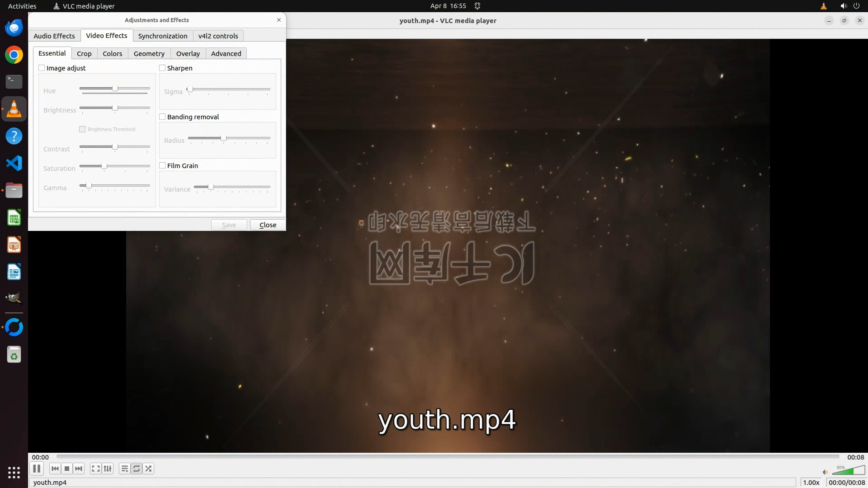Enable the Sharpen checkbox
This screenshot has height=488, width=868.
pyautogui.click(x=162, y=68)
